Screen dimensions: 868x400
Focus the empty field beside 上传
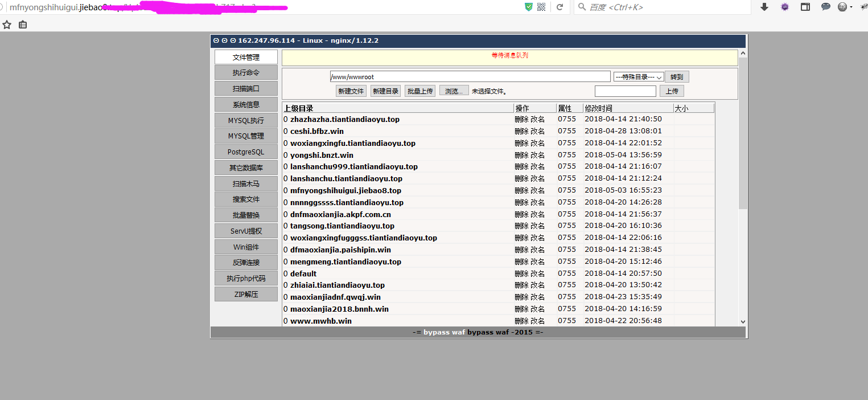[626, 91]
